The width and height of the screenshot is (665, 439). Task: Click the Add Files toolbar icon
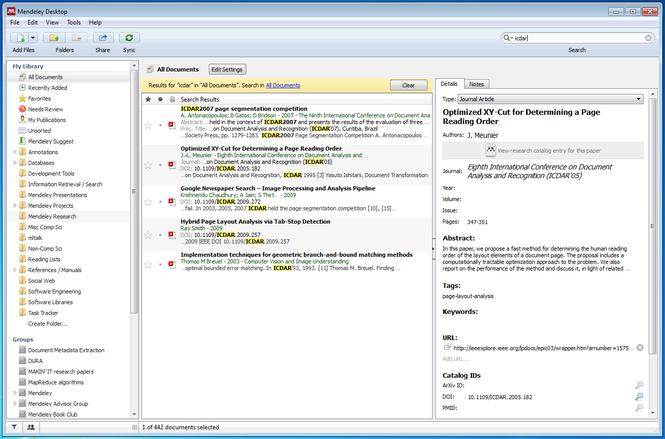(20, 38)
